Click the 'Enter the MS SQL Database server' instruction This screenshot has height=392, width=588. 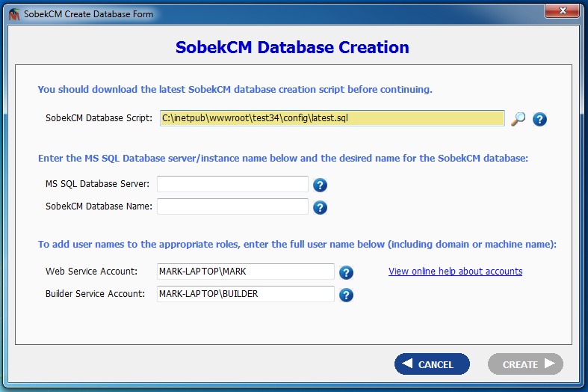point(283,158)
